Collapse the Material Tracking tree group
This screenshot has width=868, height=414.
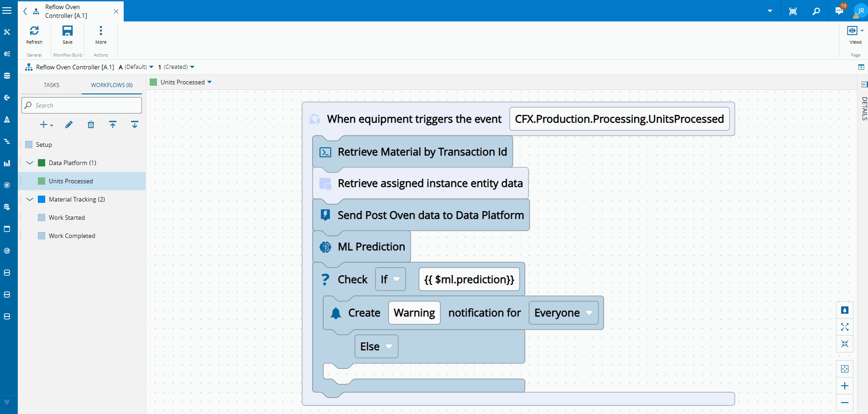pyautogui.click(x=30, y=199)
